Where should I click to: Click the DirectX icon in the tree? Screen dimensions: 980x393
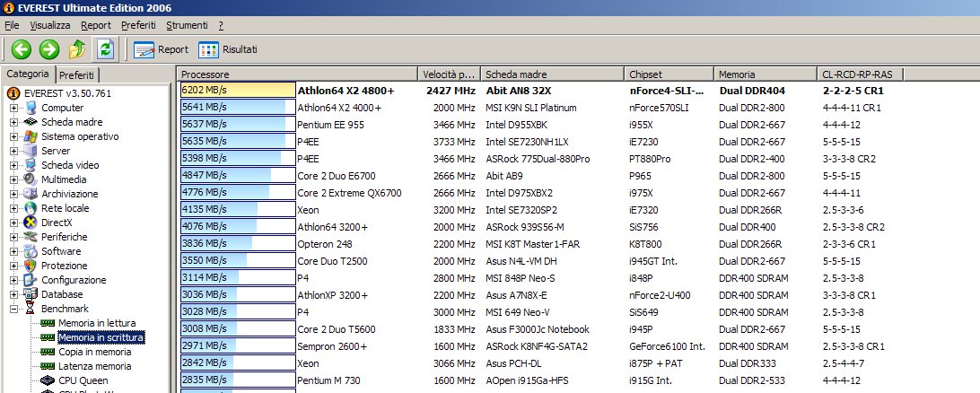[30, 223]
